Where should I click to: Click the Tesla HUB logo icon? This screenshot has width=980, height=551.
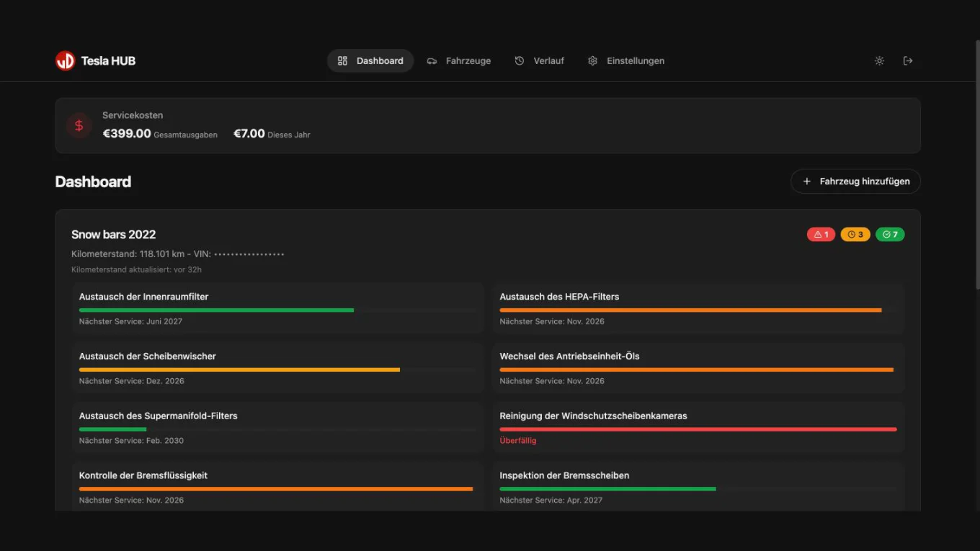tap(65, 61)
